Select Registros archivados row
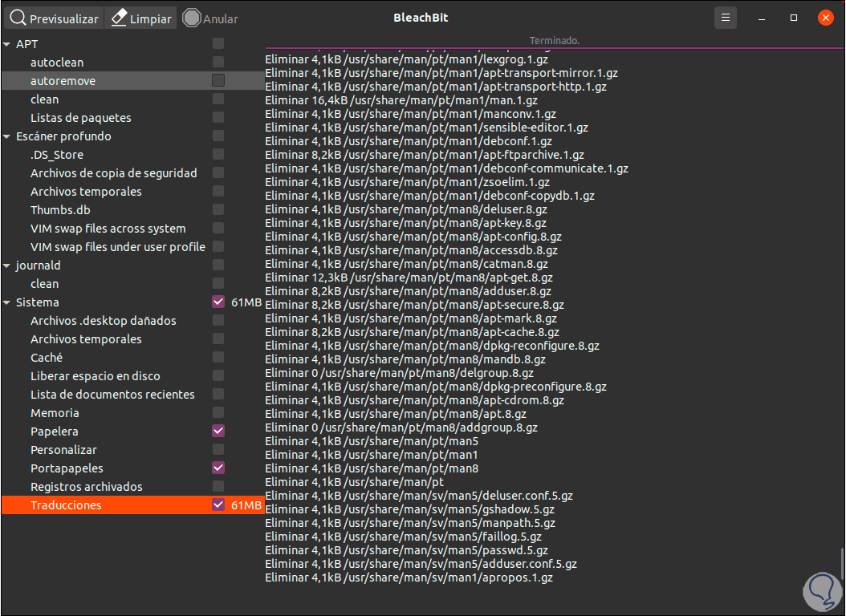 pos(132,487)
